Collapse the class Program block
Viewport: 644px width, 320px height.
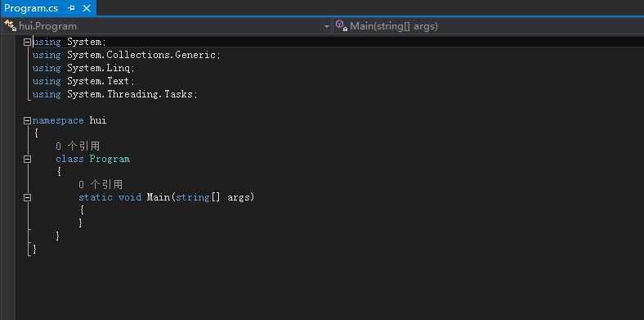[28, 159]
